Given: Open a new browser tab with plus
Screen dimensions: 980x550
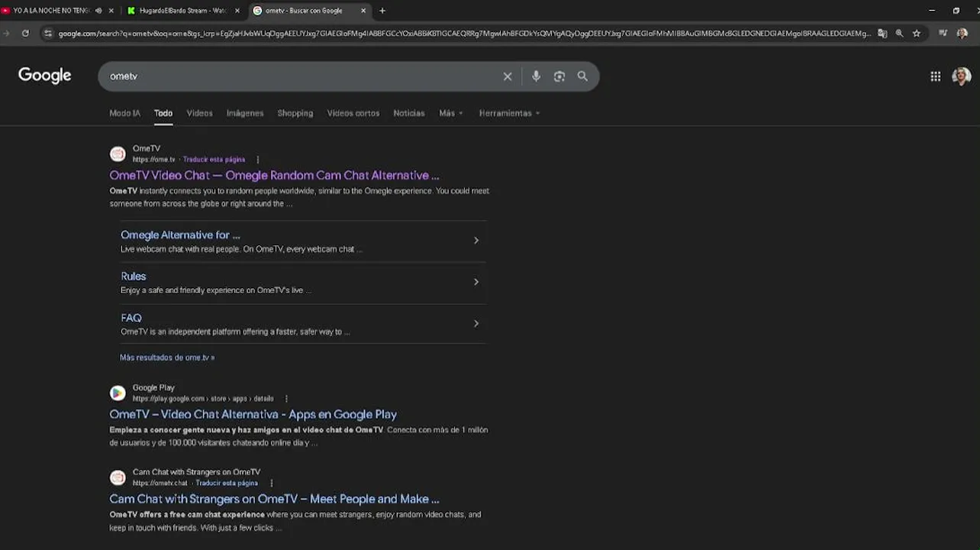Looking at the screenshot, I should [x=382, y=11].
